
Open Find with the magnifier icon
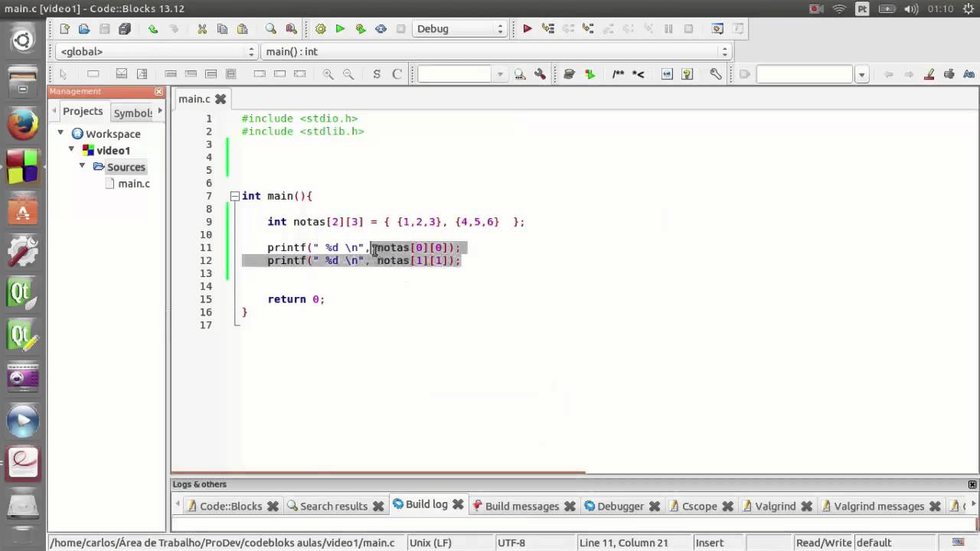click(x=271, y=29)
